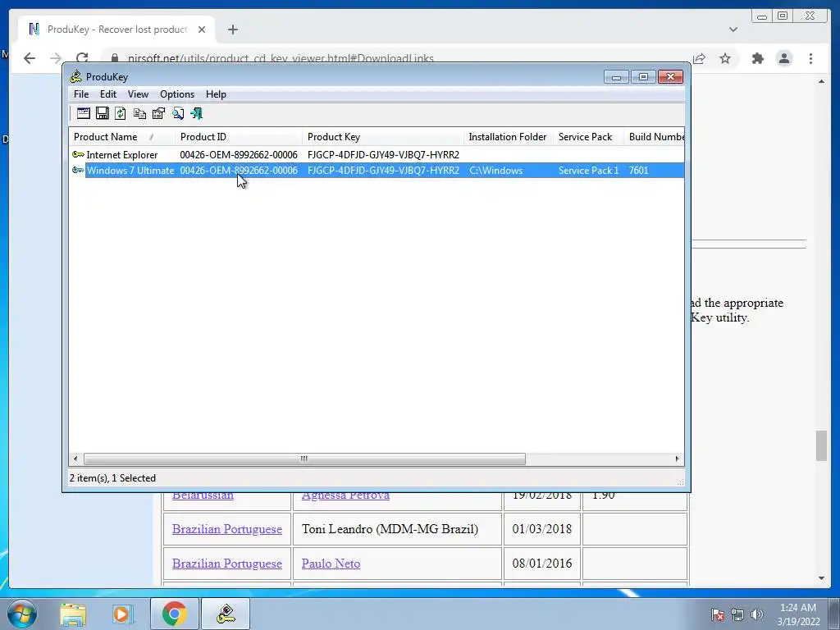Sort by the Product Name column header
The width and height of the screenshot is (840, 630).
coord(121,137)
